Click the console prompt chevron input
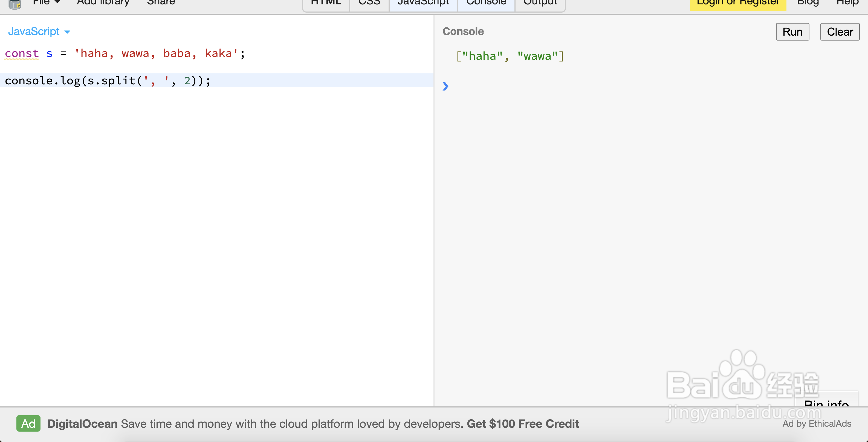The height and width of the screenshot is (442, 868). tap(445, 86)
